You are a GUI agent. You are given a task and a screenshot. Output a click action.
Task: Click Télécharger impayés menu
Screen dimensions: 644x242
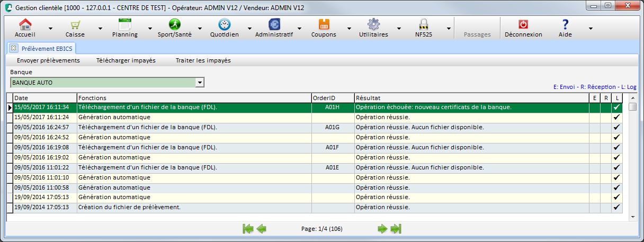pos(126,60)
